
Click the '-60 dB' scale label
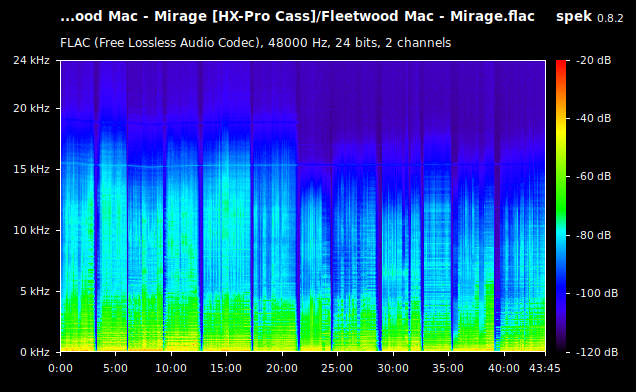tap(593, 177)
